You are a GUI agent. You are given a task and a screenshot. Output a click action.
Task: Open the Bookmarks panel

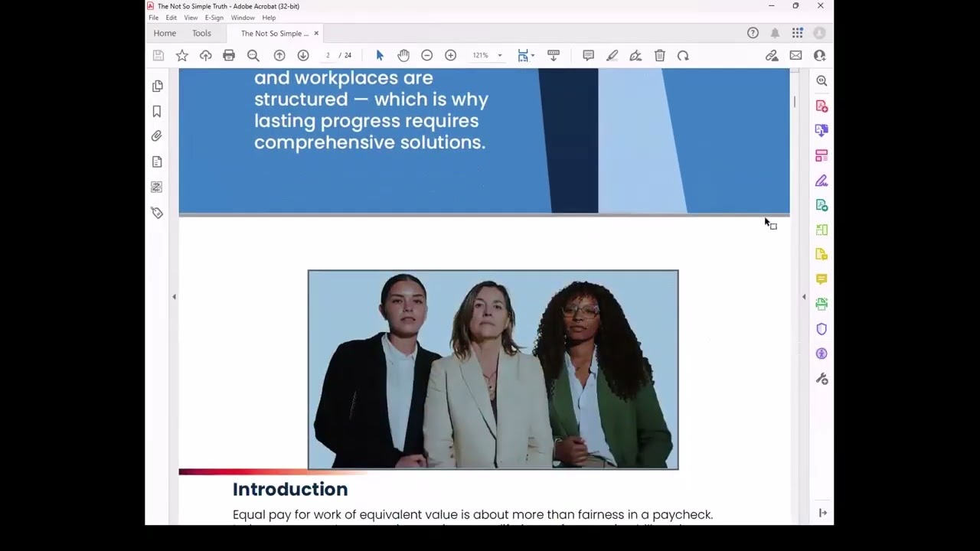[157, 112]
